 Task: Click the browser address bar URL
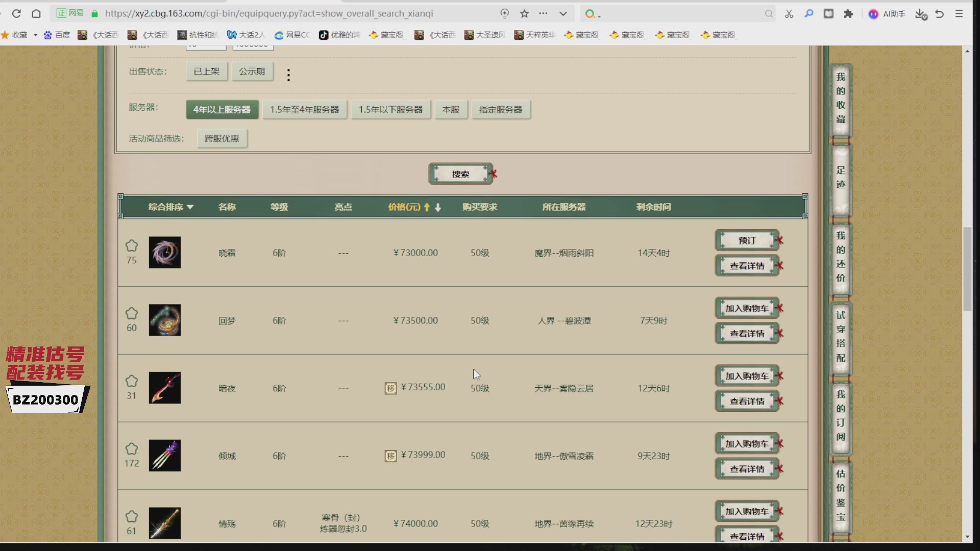[269, 14]
